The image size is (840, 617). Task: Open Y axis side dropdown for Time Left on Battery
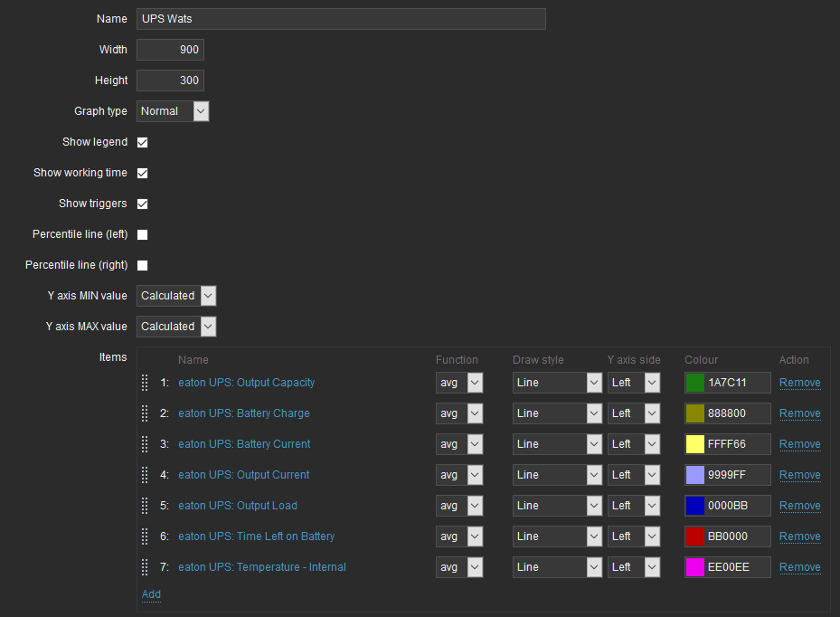click(634, 536)
